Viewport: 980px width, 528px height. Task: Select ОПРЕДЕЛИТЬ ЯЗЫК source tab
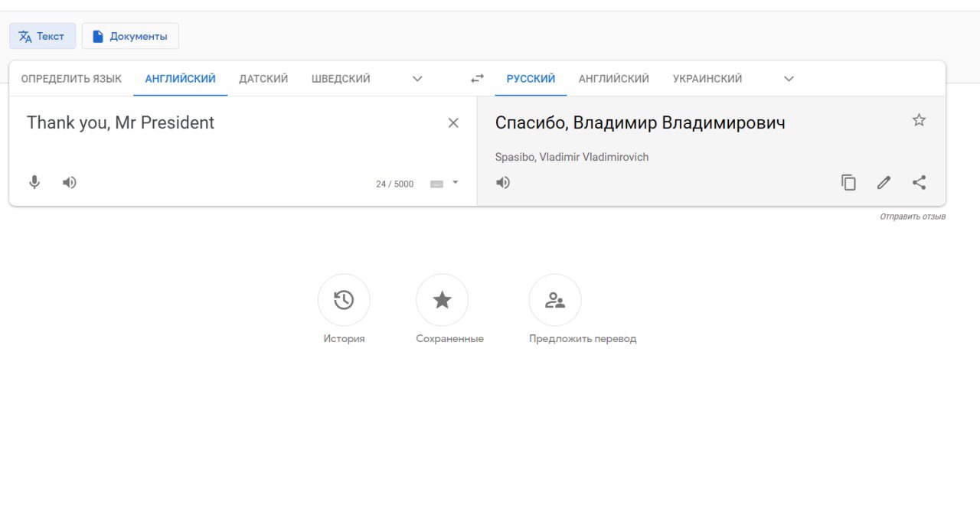[x=71, y=79]
